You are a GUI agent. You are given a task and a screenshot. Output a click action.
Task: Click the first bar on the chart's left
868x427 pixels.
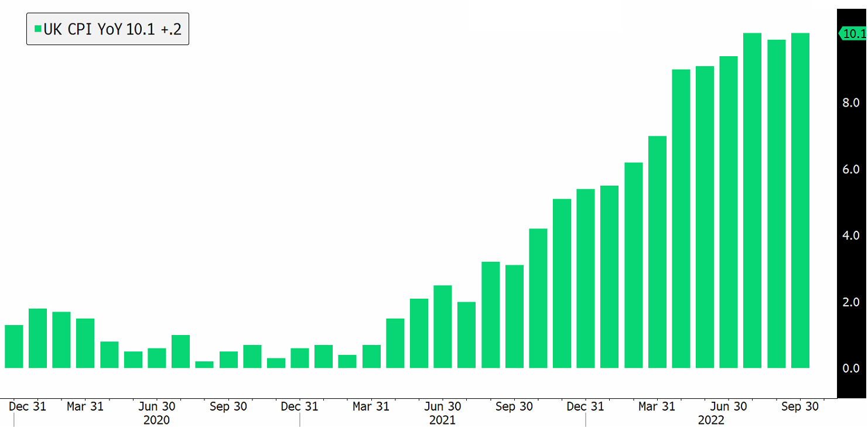pyautogui.click(x=14, y=346)
